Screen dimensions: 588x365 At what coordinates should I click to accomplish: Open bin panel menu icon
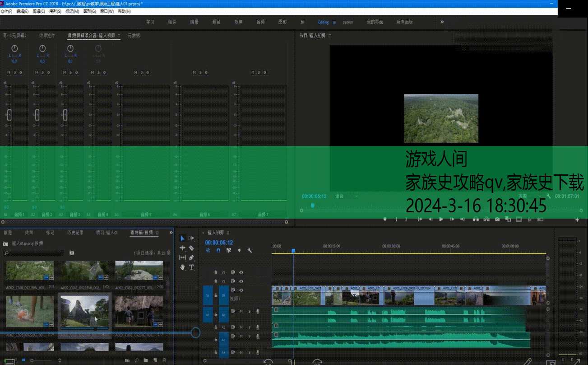pos(157,233)
